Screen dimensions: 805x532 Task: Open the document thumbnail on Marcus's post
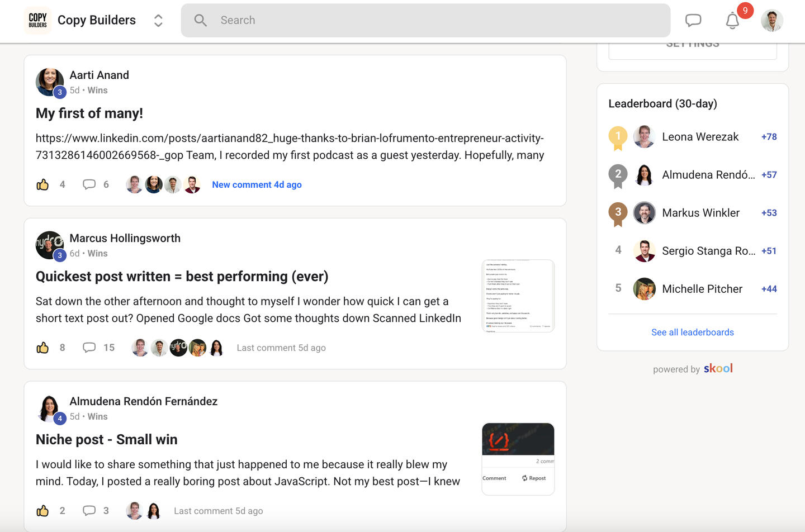518,296
